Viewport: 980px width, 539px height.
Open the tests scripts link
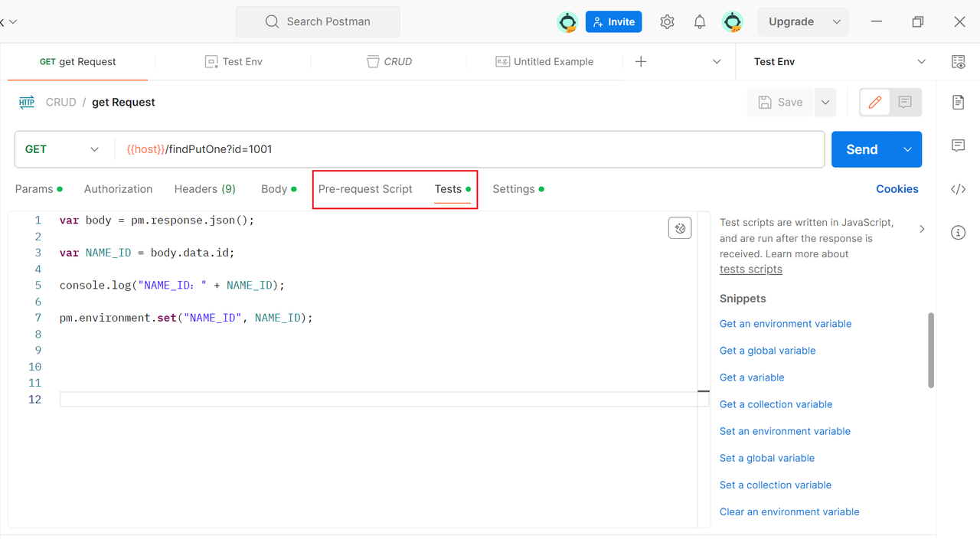pyautogui.click(x=751, y=269)
